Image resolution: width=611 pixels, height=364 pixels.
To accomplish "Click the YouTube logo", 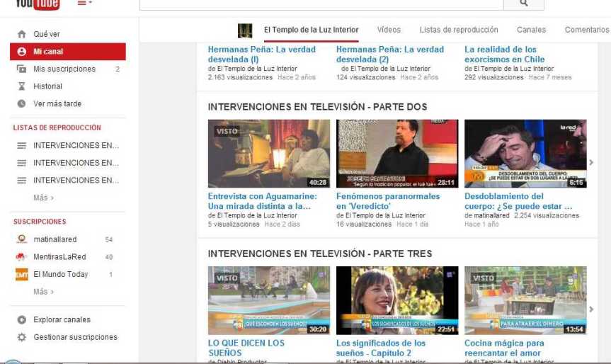I will point(38,4).
